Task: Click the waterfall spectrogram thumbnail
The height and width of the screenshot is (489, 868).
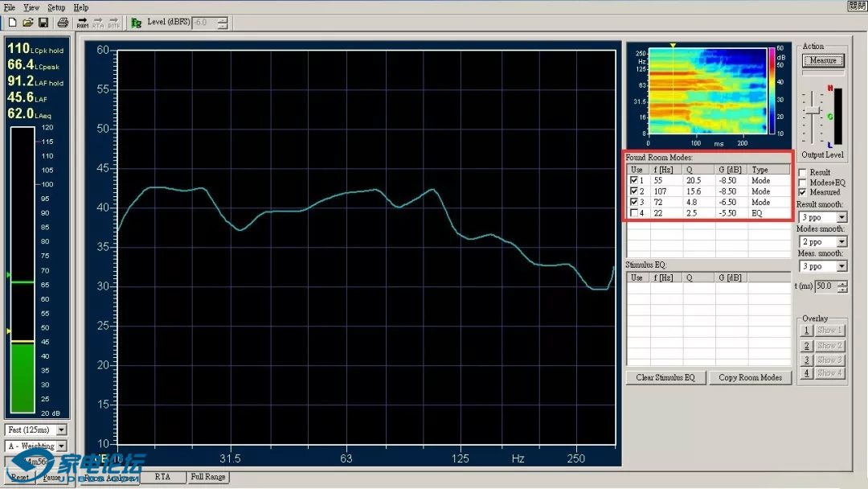Action: [x=706, y=90]
